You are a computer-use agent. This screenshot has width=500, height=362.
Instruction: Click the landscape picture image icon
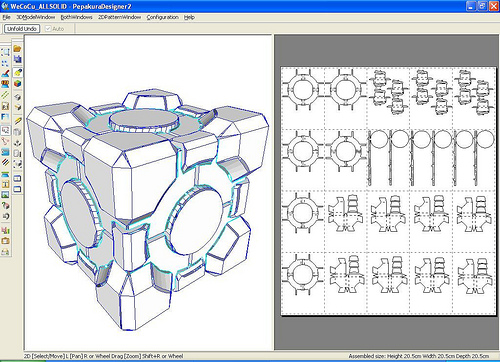5,195
